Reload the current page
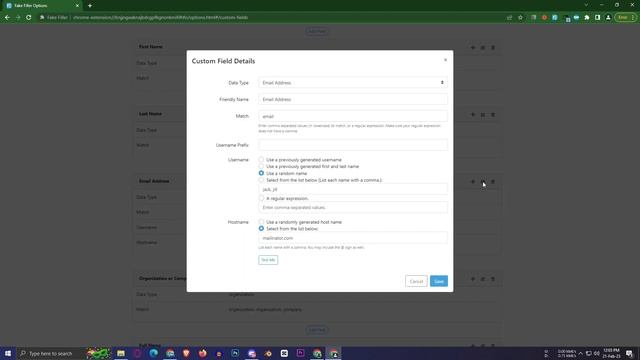This screenshot has width=640, height=360. pyautogui.click(x=29, y=18)
